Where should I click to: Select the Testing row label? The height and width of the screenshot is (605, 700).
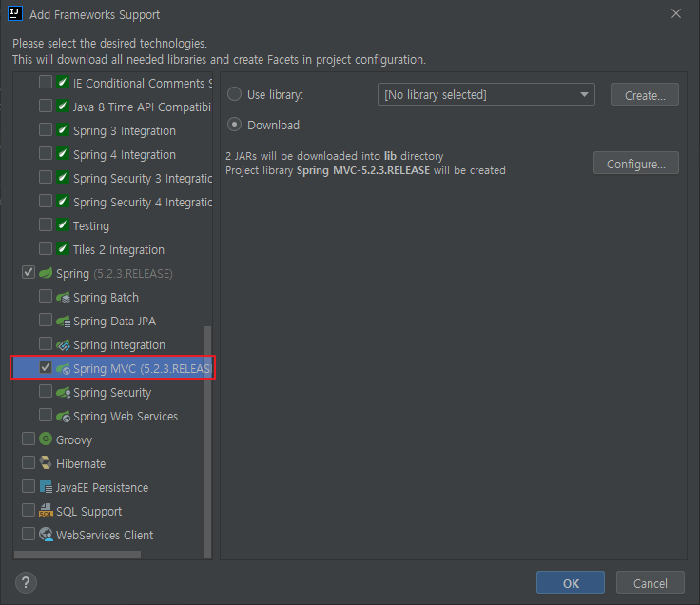pyautogui.click(x=91, y=226)
